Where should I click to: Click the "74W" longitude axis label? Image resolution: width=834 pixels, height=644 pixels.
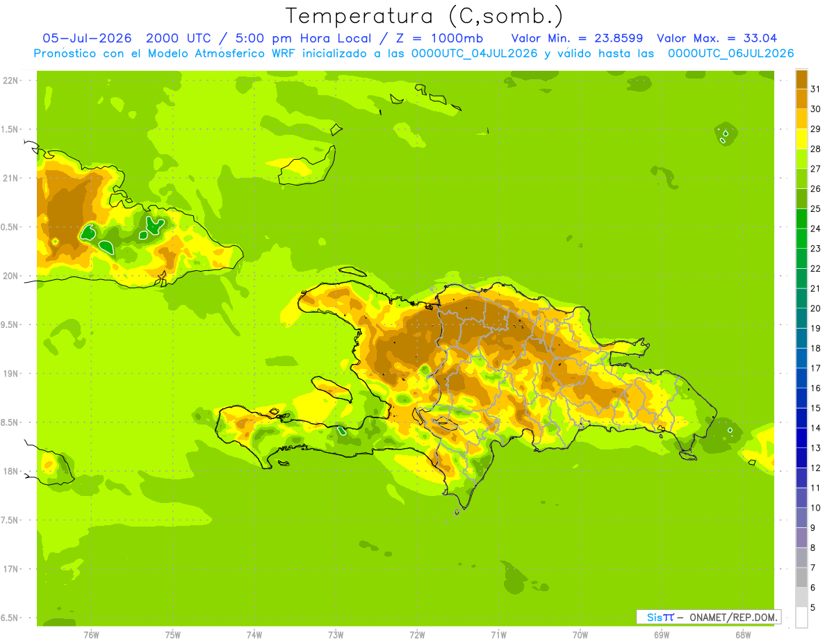point(254,635)
